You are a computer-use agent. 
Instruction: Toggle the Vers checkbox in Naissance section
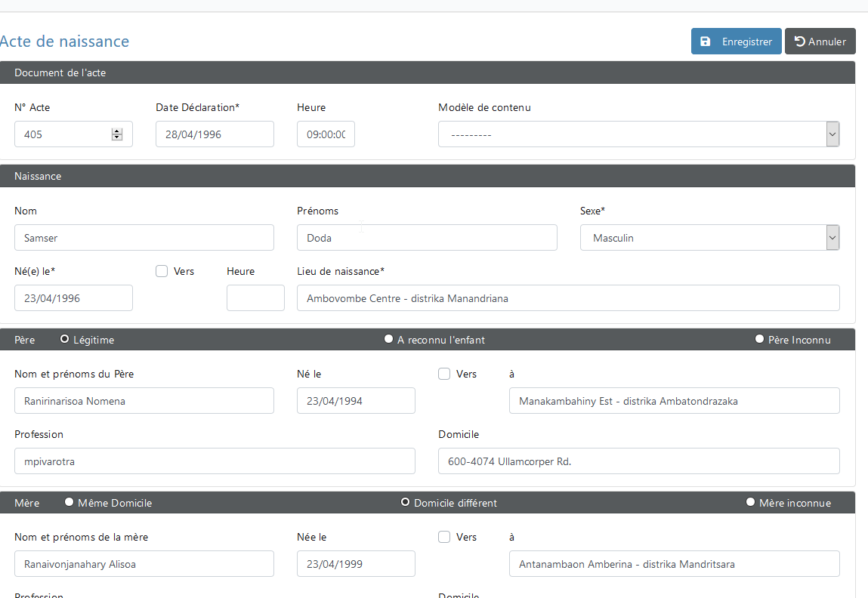(x=162, y=271)
